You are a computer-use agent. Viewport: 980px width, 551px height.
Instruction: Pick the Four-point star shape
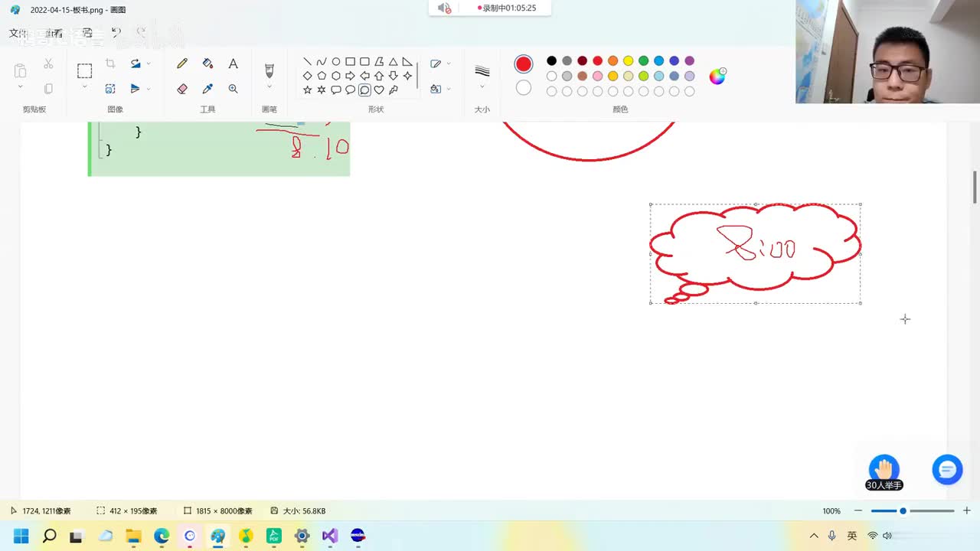407,76
